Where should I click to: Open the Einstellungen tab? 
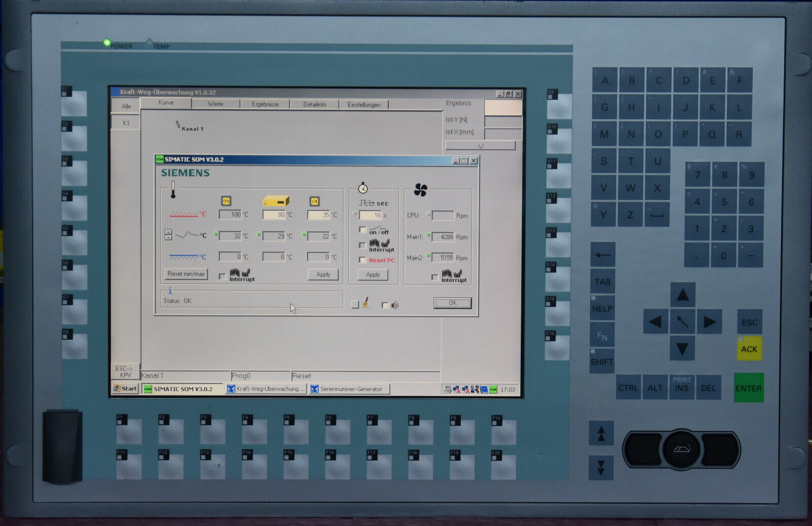click(363, 104)
